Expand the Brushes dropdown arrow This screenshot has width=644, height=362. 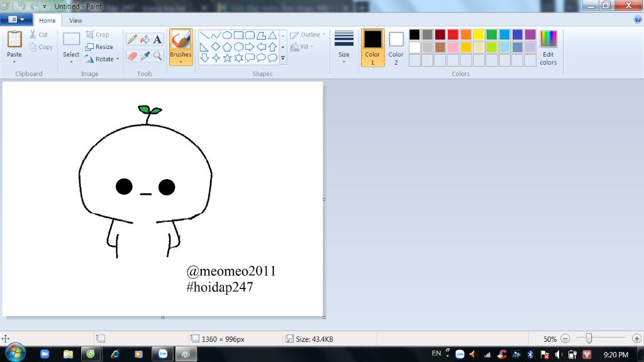[180, 62]
